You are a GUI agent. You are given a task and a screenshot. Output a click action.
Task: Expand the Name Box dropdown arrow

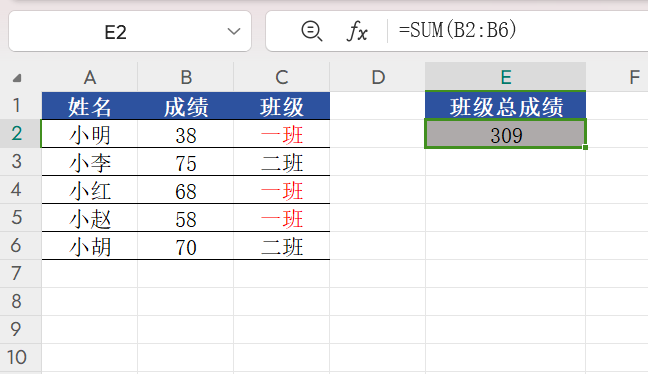click(234, 31)
